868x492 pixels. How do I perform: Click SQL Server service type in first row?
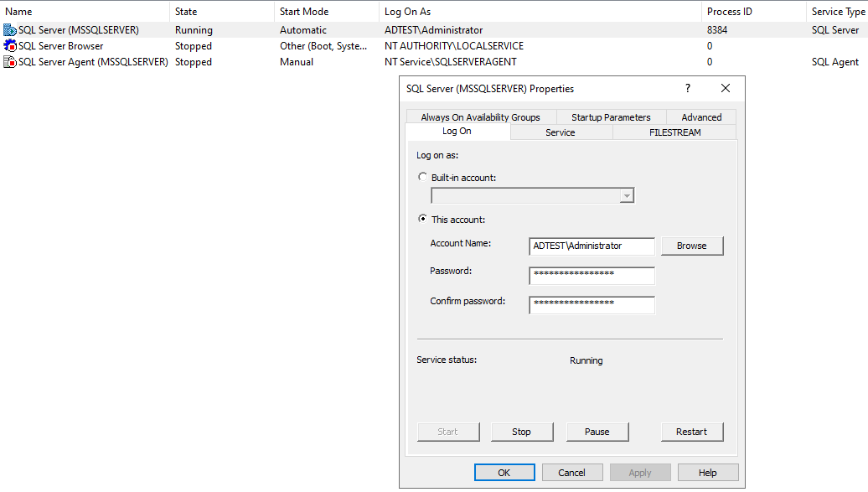point(835,30)
